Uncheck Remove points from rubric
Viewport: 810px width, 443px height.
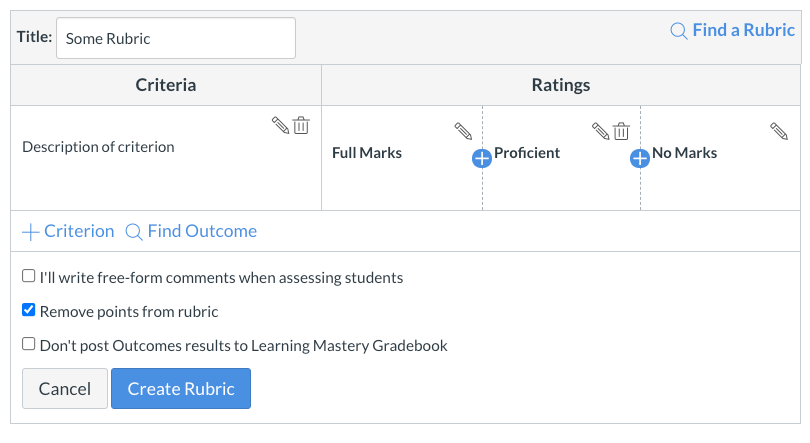29,311
